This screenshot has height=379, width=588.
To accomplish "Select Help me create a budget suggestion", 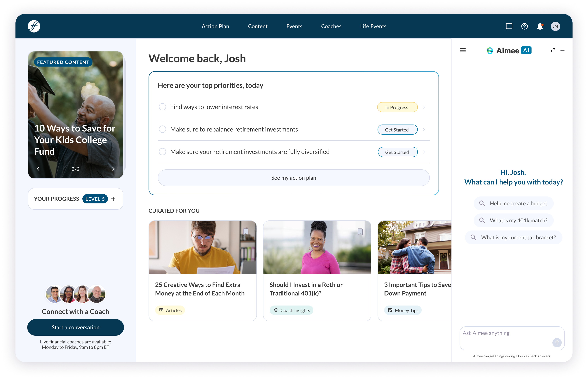I will (x=513, y=203).
